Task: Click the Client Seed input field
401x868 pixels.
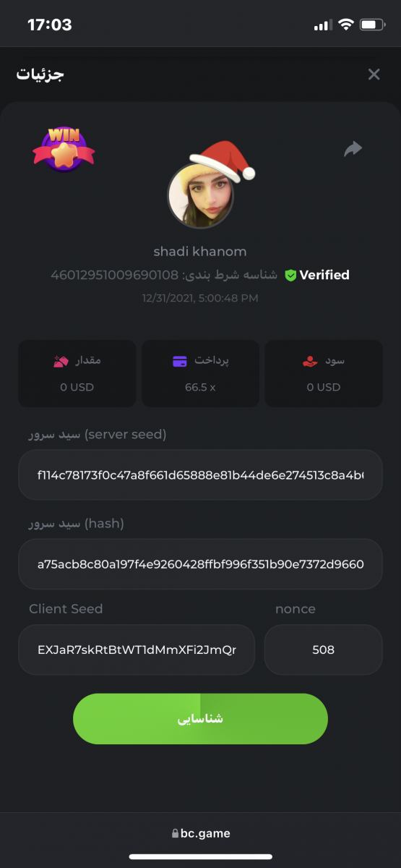Action: pos(137,650)
